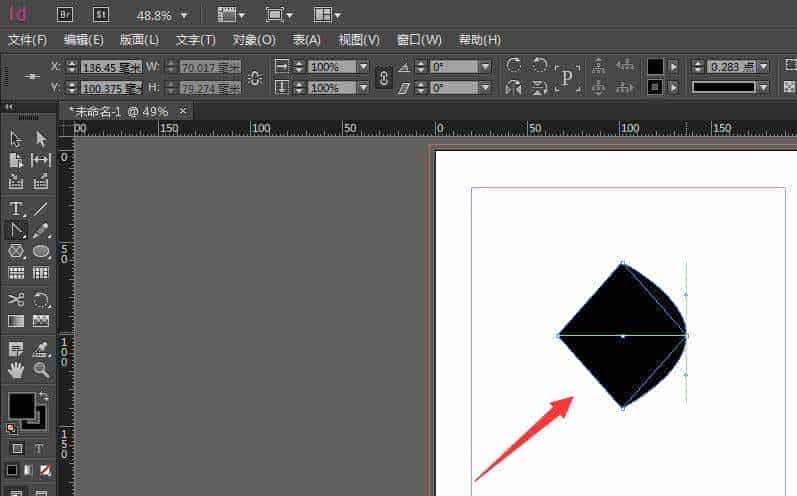This screenshot has width=797, height=496.
Task: Open the 视图(V) menu
Action: point(359,40)
